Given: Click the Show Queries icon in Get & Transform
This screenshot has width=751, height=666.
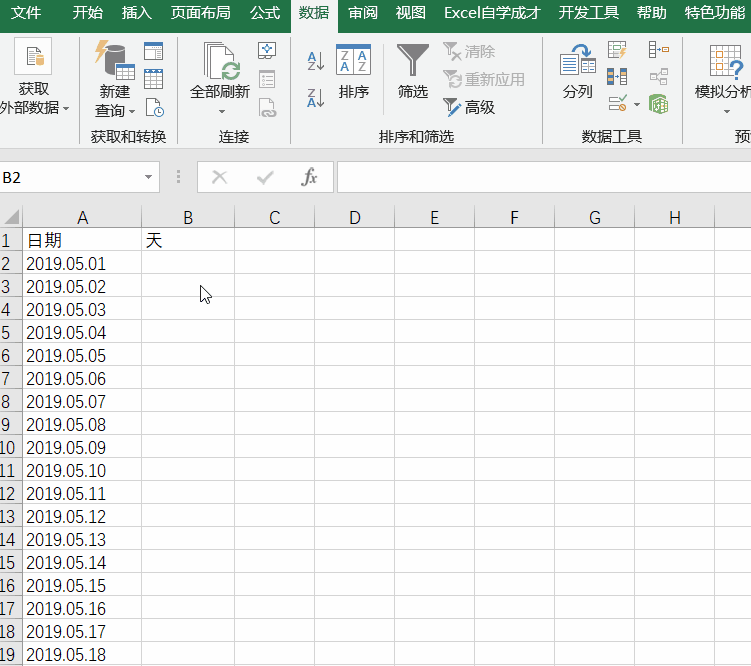Looking at the screenshot, I should click(x=153, y=51).
